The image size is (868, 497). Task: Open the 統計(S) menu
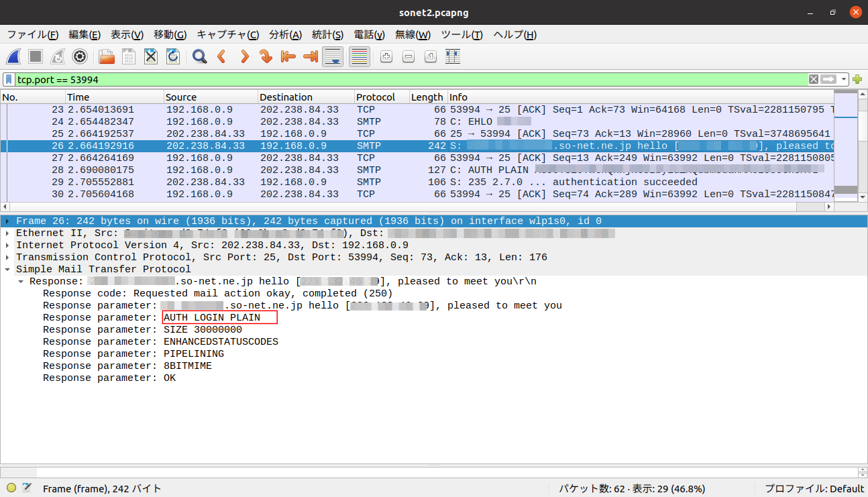point(327,35)
